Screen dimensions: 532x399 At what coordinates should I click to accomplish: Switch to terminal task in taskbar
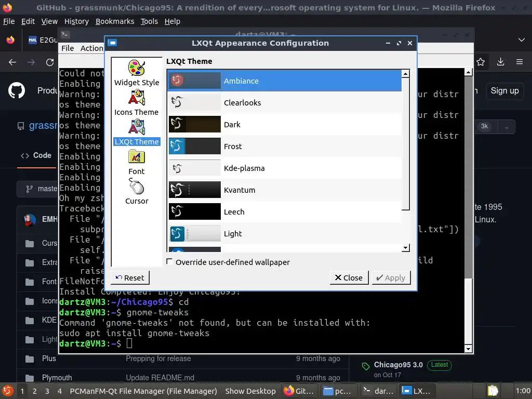click(378, 391)
